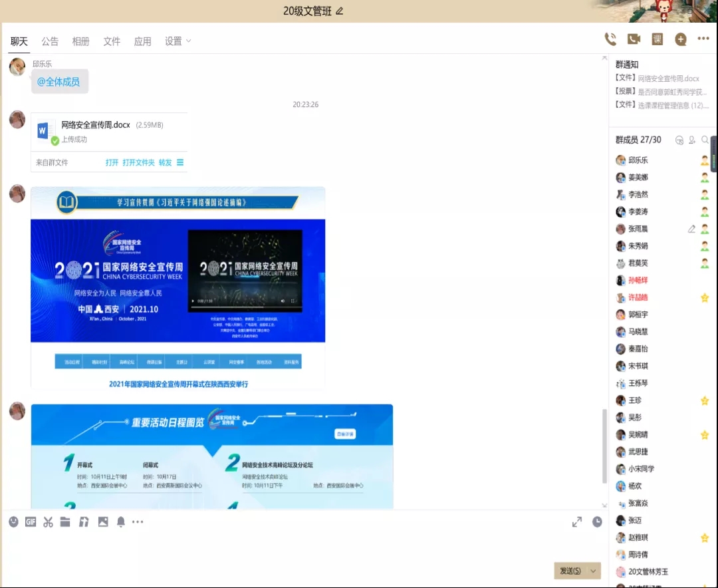Select the scissors screenshot tool
718x588 pixels.
48,522
